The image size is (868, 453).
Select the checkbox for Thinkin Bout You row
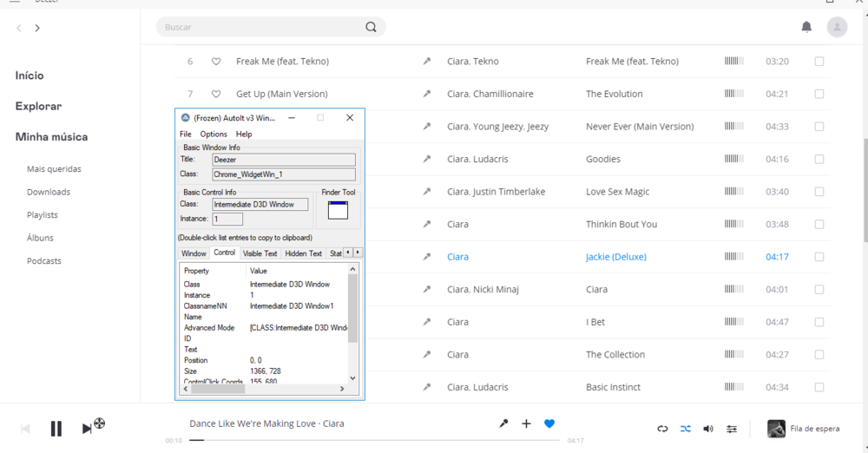(819, 224)
